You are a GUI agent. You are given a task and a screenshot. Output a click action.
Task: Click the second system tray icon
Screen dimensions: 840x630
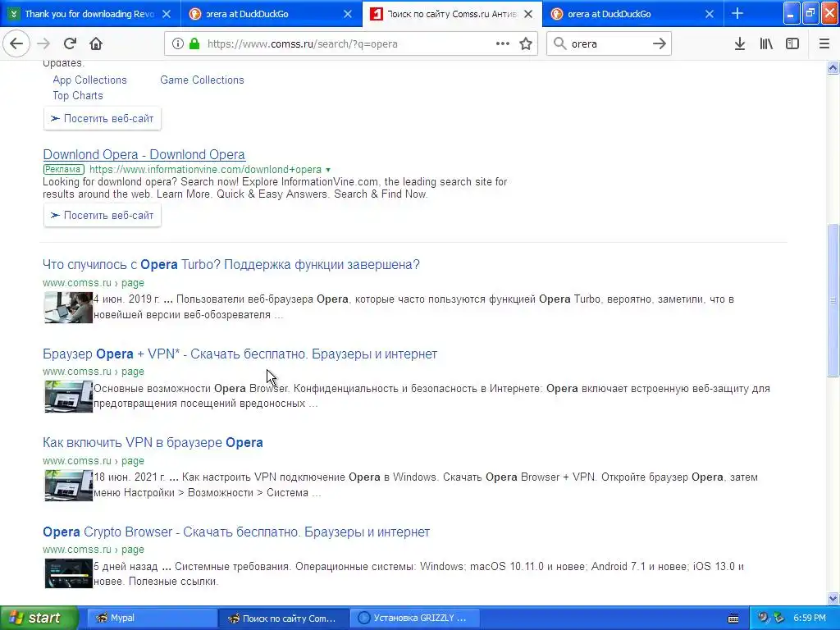(778, 618)
